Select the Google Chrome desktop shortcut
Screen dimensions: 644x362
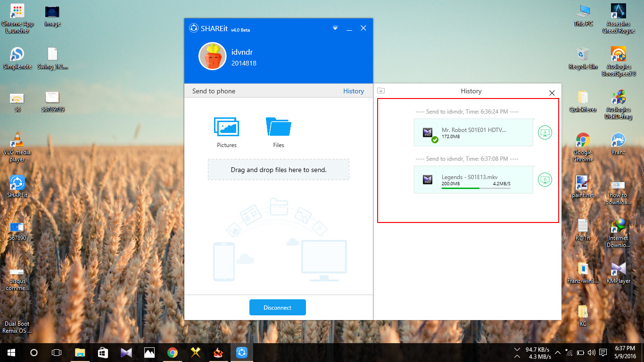(583, 147)
